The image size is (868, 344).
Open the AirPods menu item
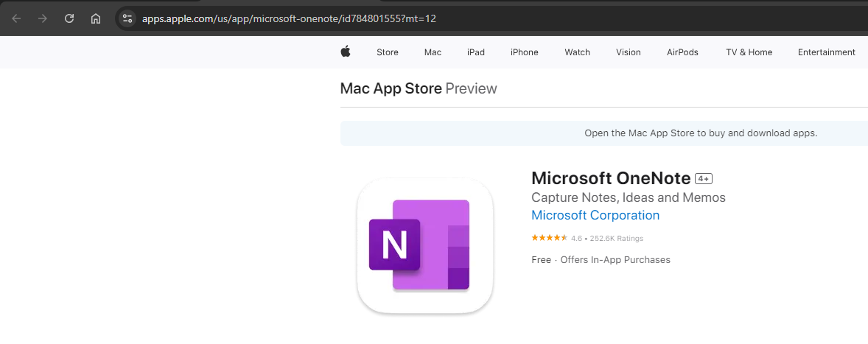click(682, 52)
